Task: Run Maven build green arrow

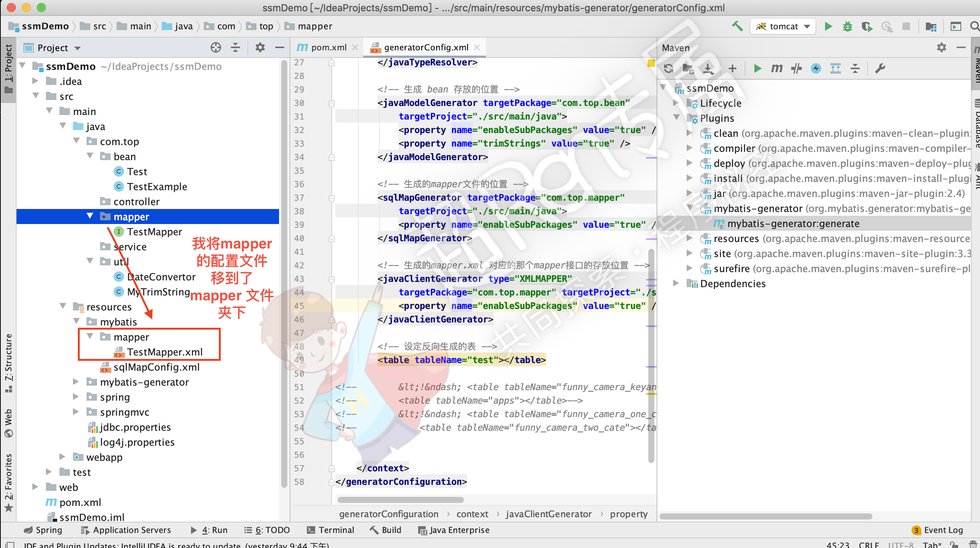Action: coord(757,68)
